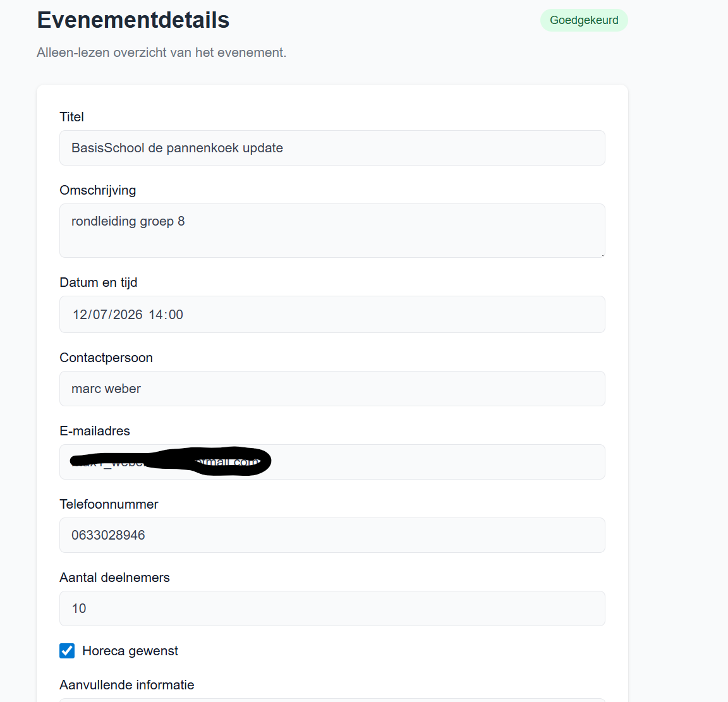The image size is (728, 702).
Task: Click the Omschrijving label
Action: [97, 190]
